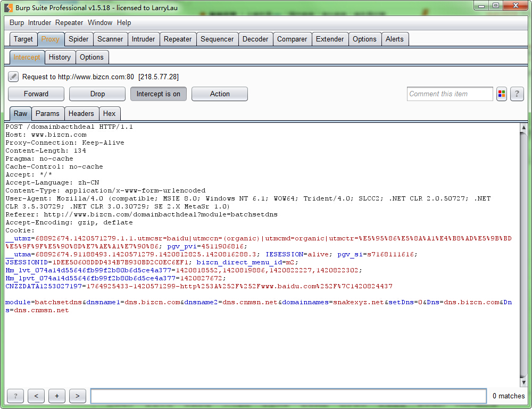Select the Proxy tab
532x409 pixels.
[x=50, y=39]
